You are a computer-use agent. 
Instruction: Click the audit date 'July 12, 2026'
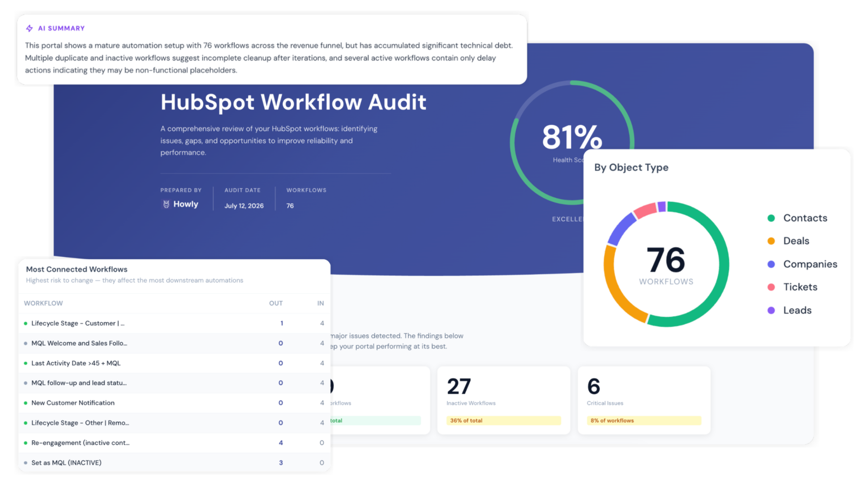click(244, 206)
